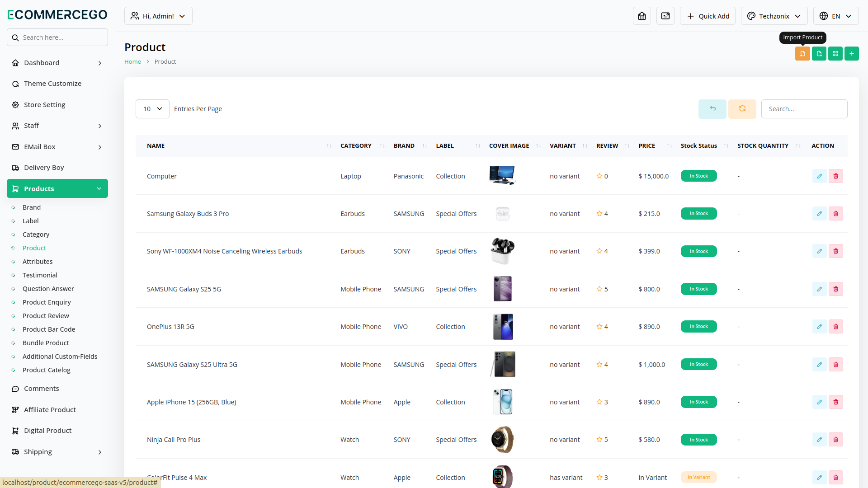Edit the Computer product

tap(819, 176)
